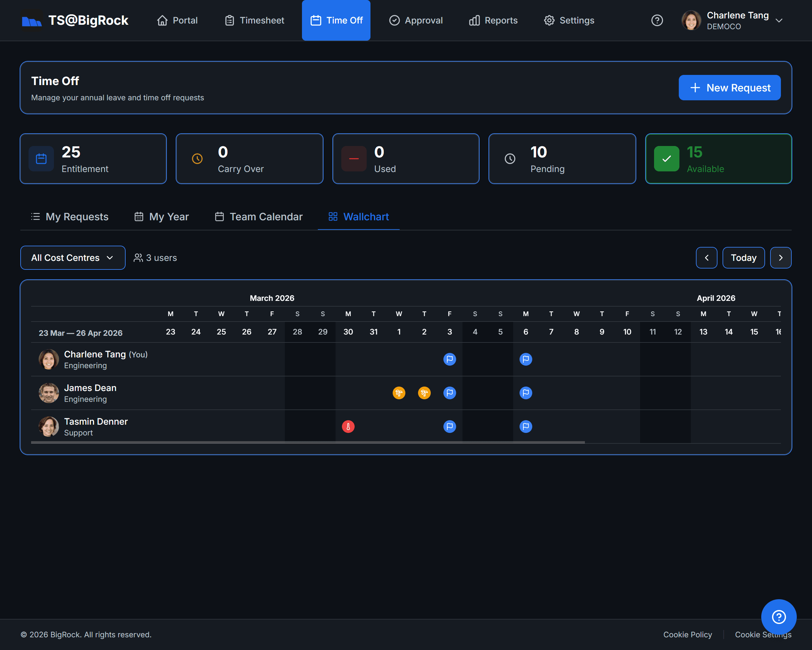Screen dimensions: 812x650
Task: Click Tasmin Denner's flag icon on 6 April
Action: pos(525,427)
